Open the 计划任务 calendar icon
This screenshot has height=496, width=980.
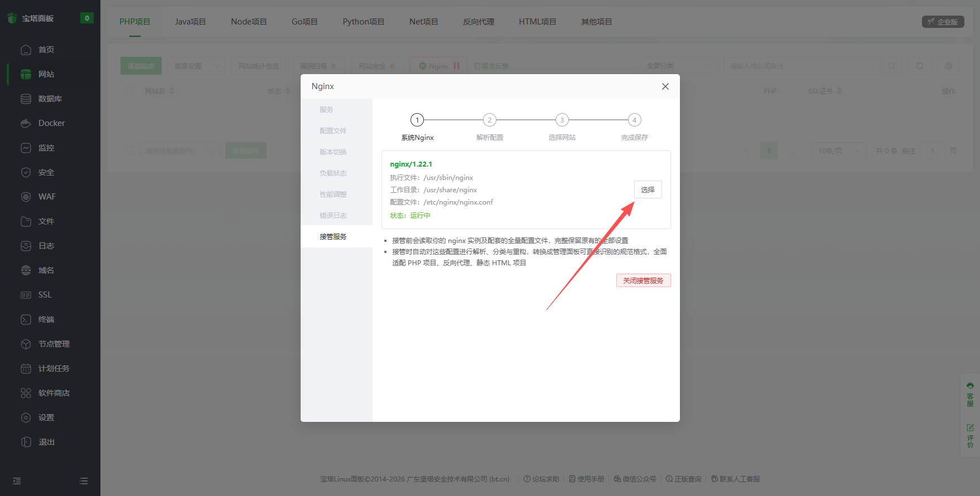click(x=26, y=368)
